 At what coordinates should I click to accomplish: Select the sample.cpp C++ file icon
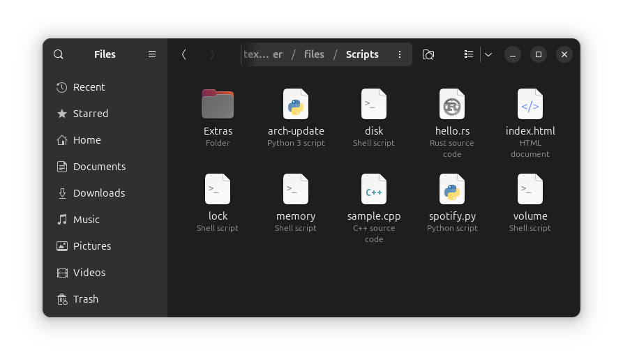(x=374, y=190)
